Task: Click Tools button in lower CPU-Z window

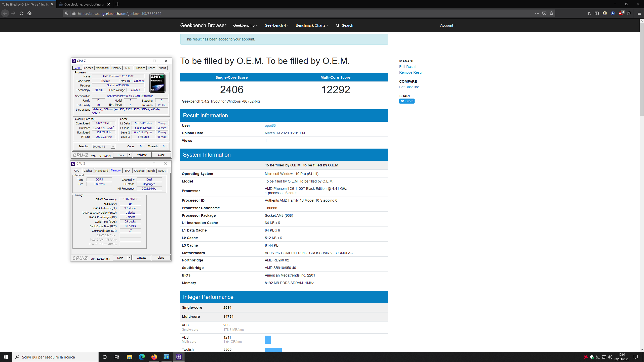Action: click(x=120, y=258)
